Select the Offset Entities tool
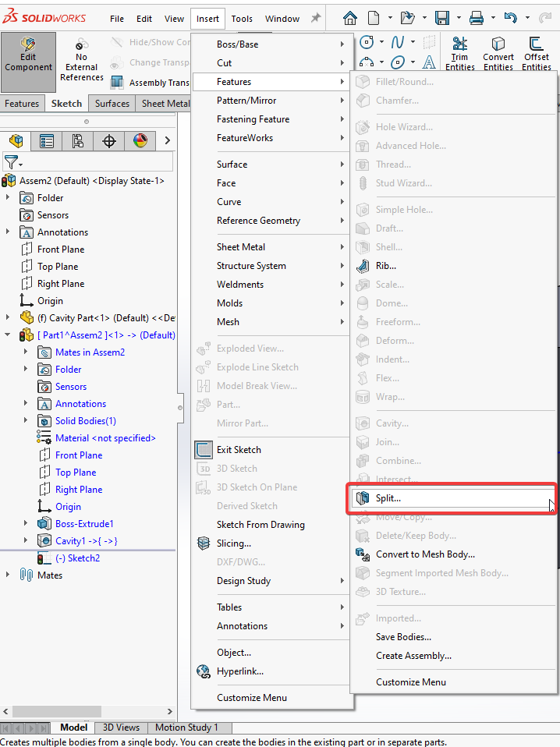 coord(536,54)
